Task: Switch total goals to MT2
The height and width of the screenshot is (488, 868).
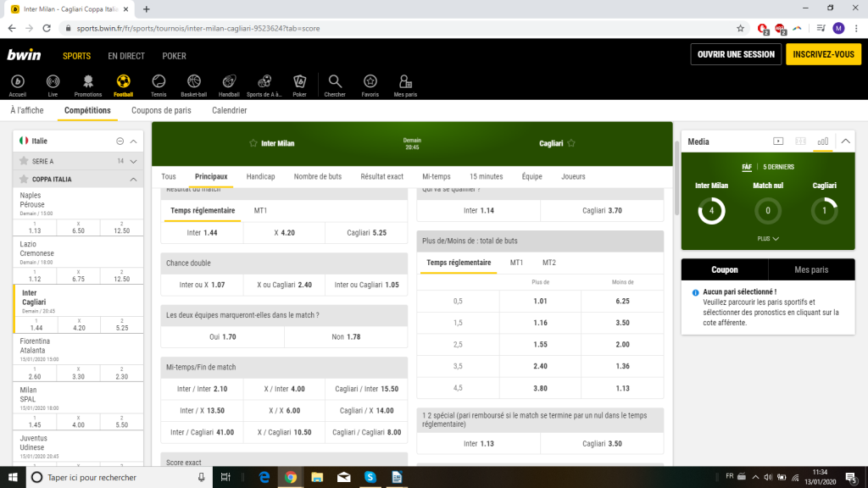Action: (548, 263)
